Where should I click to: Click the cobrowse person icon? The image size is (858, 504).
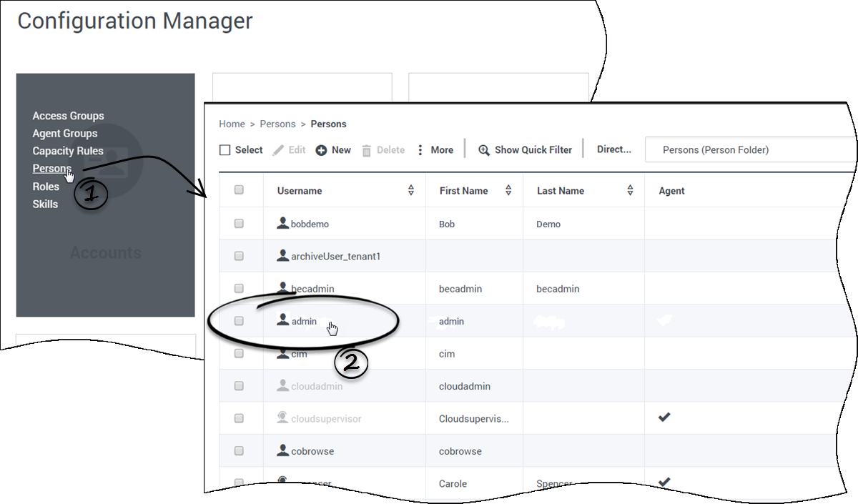[283, 451]
